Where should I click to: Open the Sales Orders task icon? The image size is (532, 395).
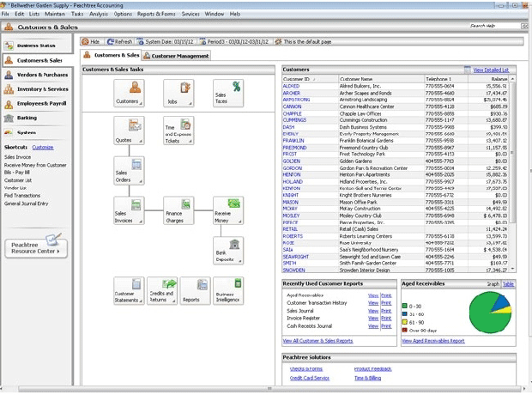(129, 171)
